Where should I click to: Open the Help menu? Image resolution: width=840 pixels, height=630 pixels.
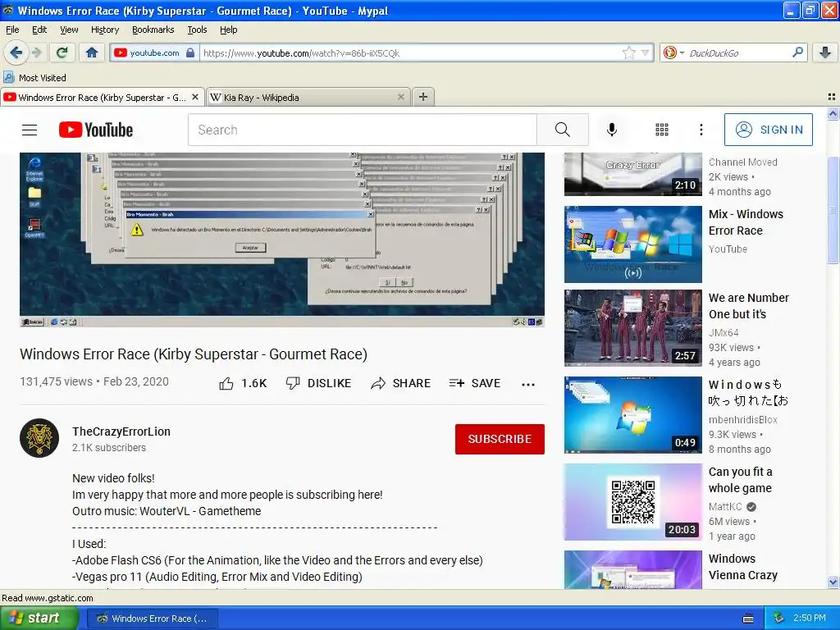click(x=228, y=30)
